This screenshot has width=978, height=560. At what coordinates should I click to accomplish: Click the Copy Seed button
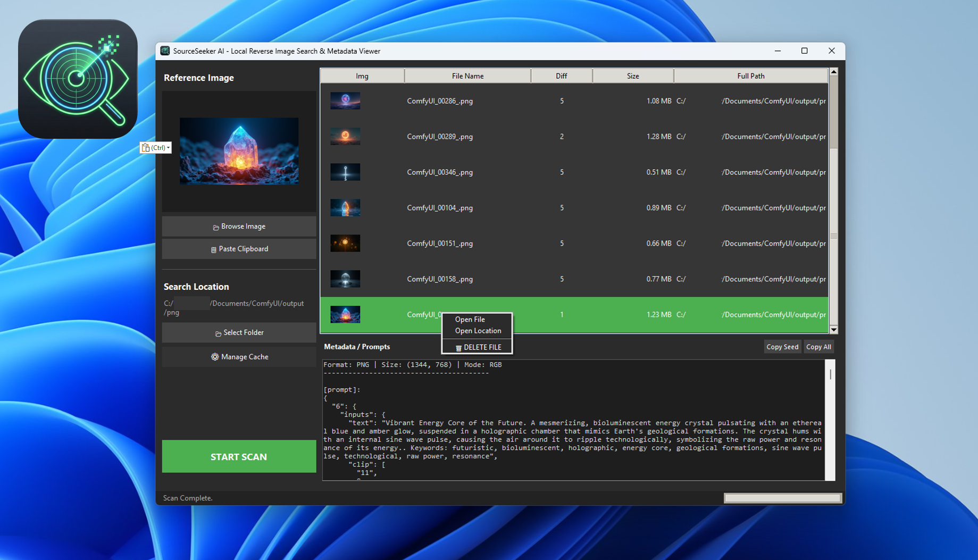782,346
